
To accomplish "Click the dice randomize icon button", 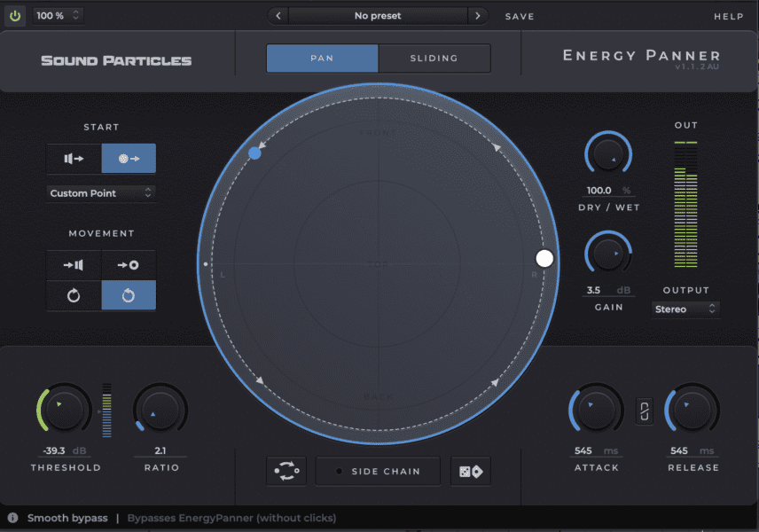I will tap(471, 471).
